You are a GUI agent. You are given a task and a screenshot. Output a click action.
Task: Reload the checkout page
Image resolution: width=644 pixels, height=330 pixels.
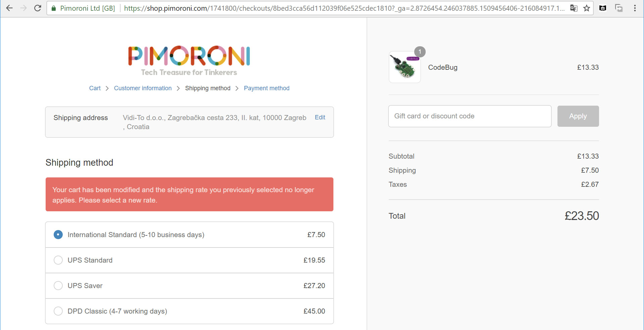coord(38,8)
